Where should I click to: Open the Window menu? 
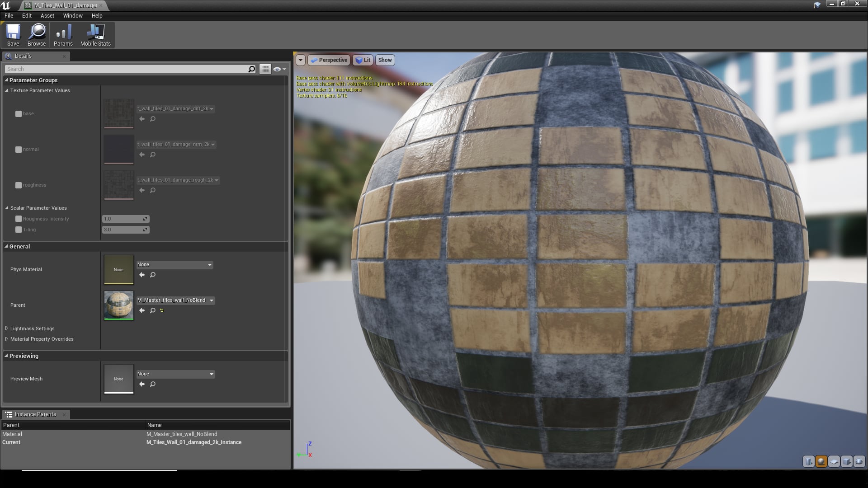[73, 15]
